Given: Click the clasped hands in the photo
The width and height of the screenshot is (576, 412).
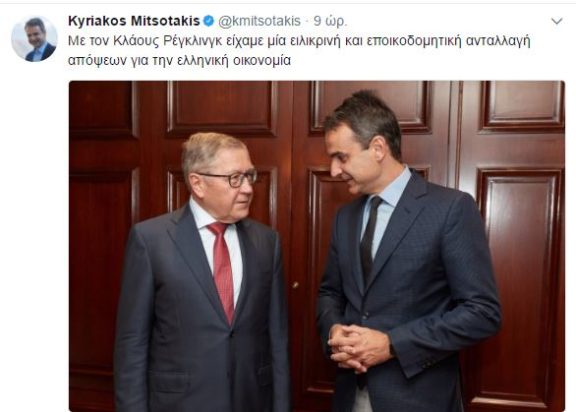Looking at the screenshot, I should pyautogui.click(x=357, y=347).
